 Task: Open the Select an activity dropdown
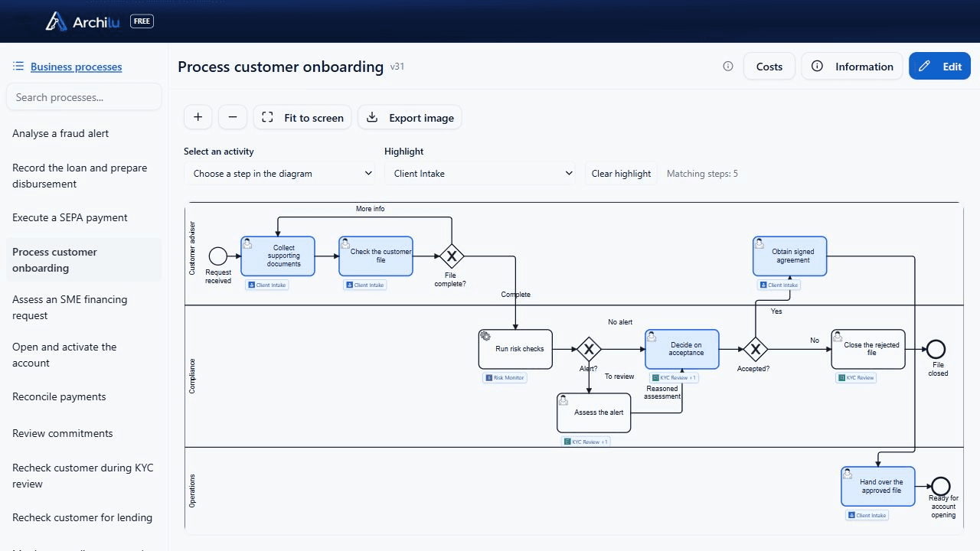(x=279, y=174)
